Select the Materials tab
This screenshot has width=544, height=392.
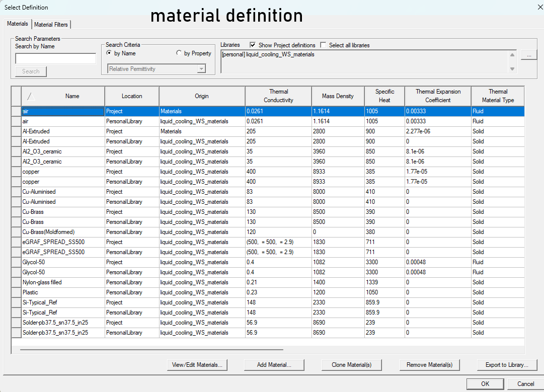coord(17,24)
